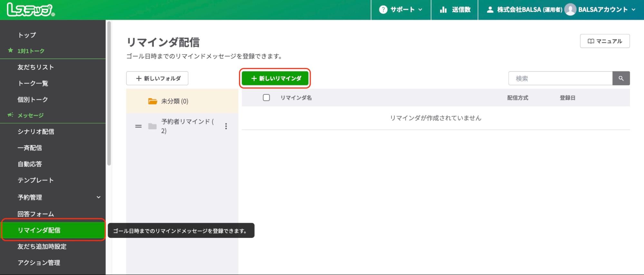This screenshot has width=644, height=275.
Task: Open the サポート dropdown
Action: 401,10
